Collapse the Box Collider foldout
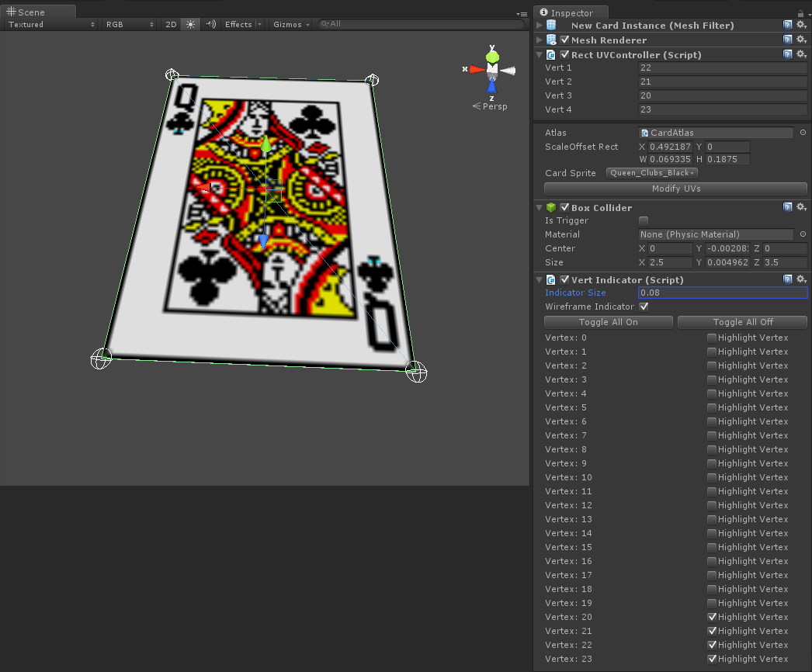812x672 pixels. coord(539,207)
